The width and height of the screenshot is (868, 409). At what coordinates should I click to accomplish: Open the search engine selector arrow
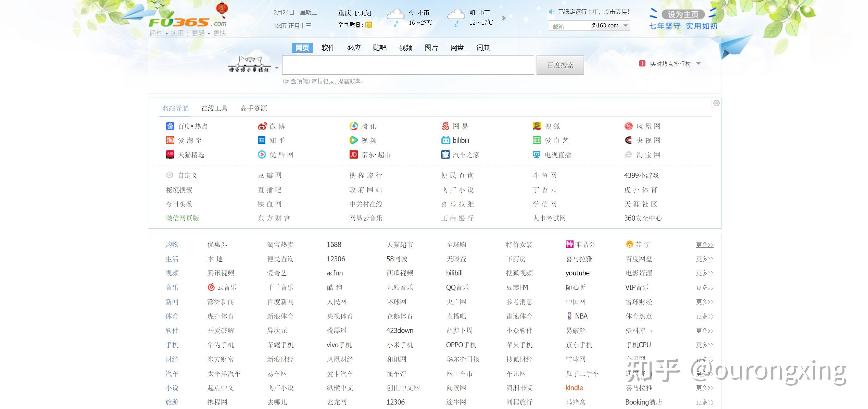pos(277,68)
